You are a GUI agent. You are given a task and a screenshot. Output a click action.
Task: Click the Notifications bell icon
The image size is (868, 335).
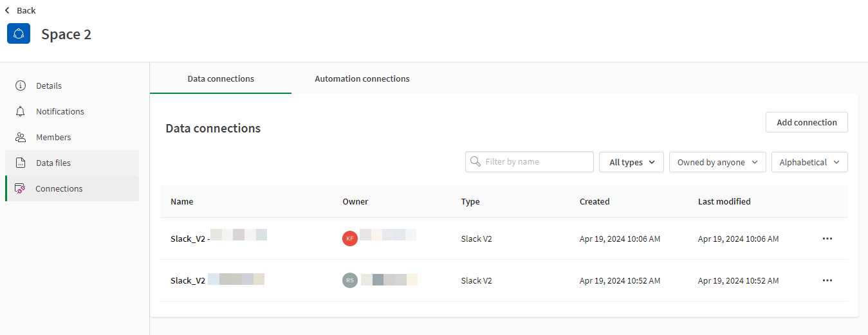[x=21, y=111]
